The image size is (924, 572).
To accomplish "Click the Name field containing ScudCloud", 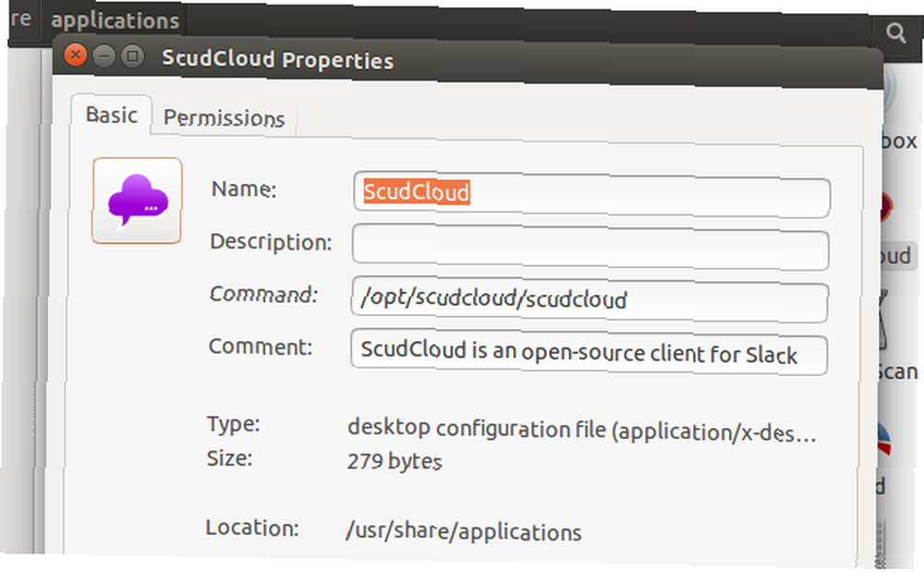I will [x=591, y=194].
